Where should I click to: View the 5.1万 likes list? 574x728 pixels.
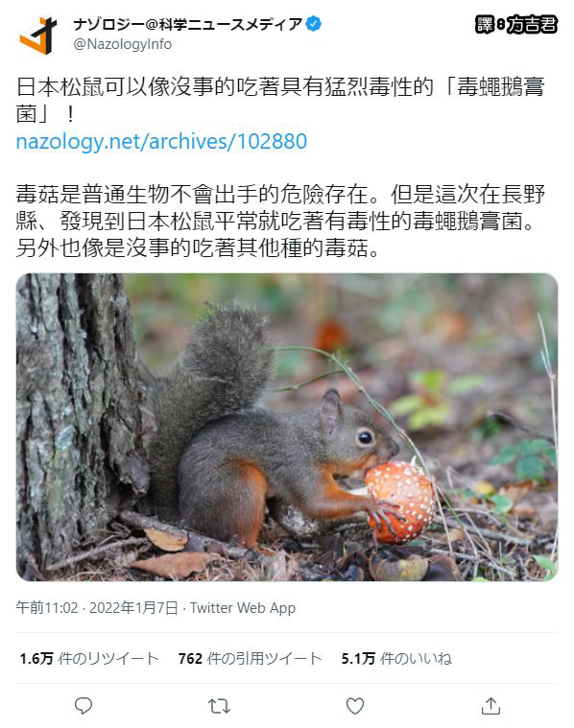coord(396,658)
